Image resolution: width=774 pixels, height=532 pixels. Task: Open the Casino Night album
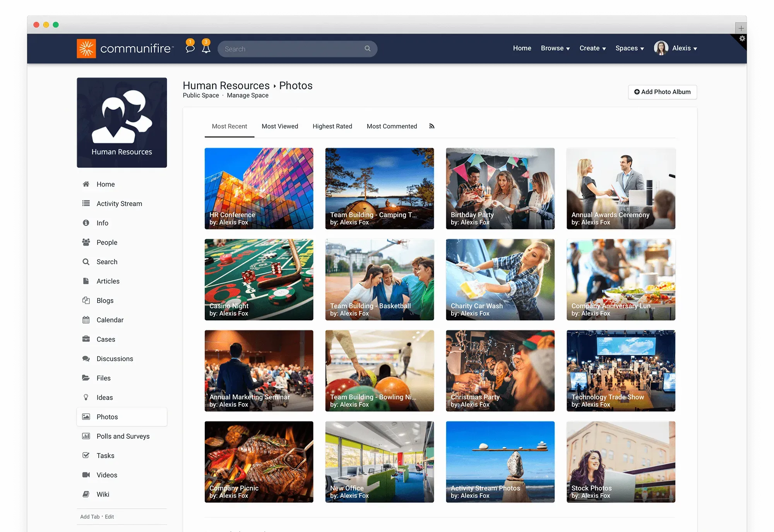click(x=259, y=280)
